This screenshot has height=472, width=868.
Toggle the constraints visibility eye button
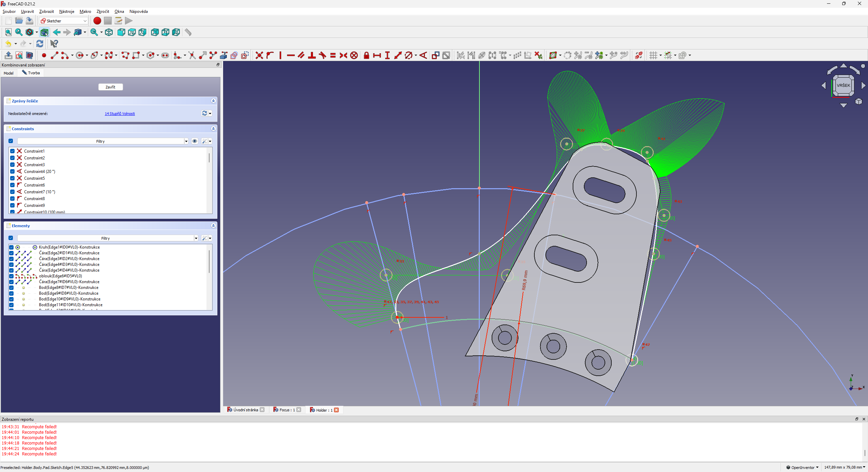pyautogui.click(x=195, y=141)
